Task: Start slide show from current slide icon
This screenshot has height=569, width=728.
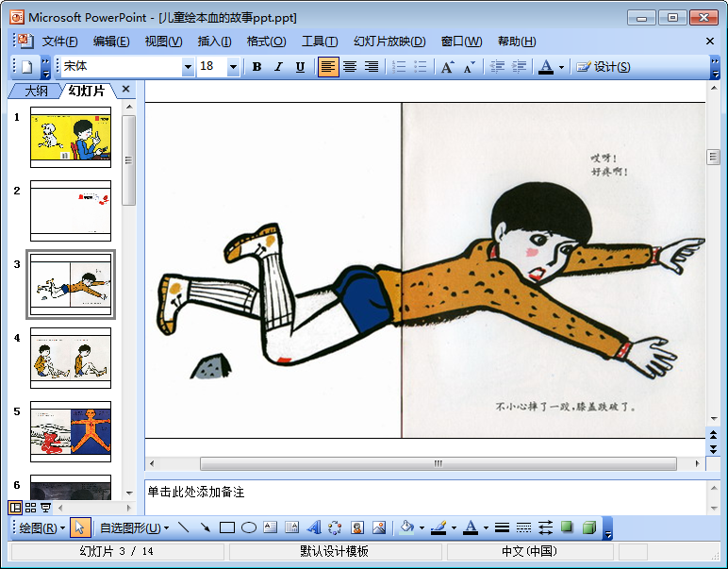Action: coord(45,508)
